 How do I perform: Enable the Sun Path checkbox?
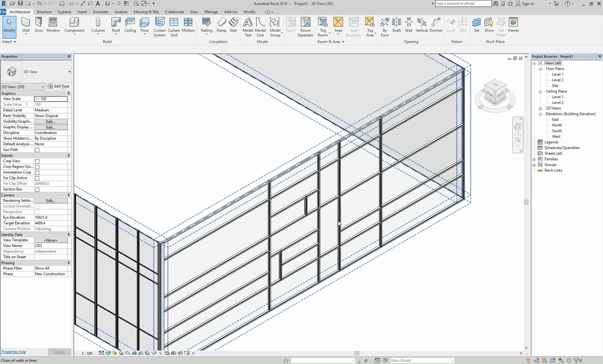point(37,150)
